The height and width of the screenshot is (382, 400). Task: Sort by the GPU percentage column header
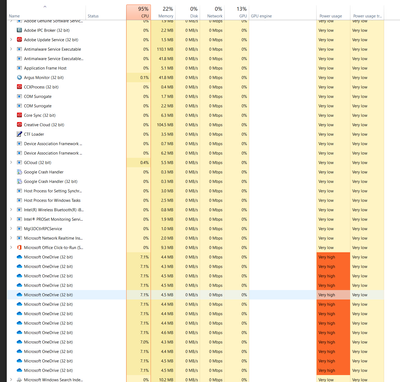pos(237,12)
